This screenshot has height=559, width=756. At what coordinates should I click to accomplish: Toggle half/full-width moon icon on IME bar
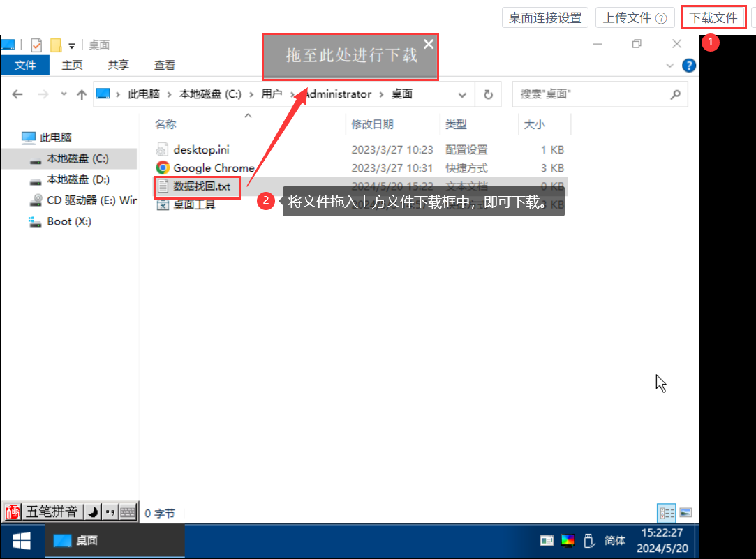(x=93, y=512)
